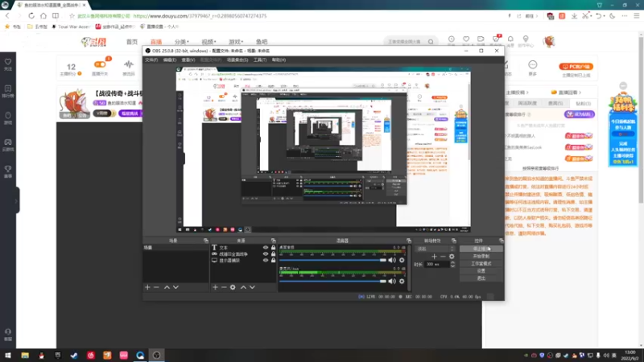Expand the 分类 dropdown in Douyu nav

click(x=182, y=42)
